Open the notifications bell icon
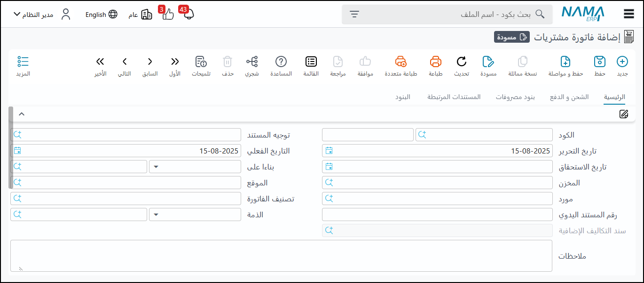 188,14
